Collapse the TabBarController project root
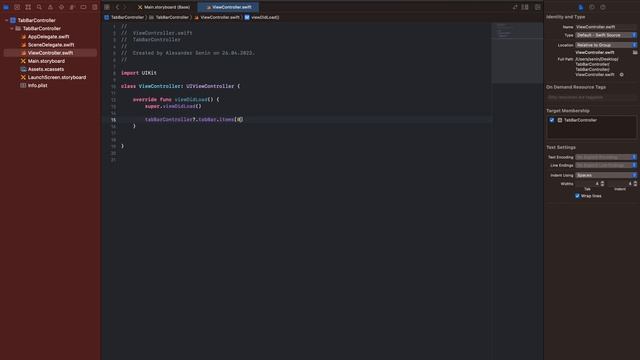The height and width of the screenshot is (360, 640). pyautogui.click(x=7, y=20)
